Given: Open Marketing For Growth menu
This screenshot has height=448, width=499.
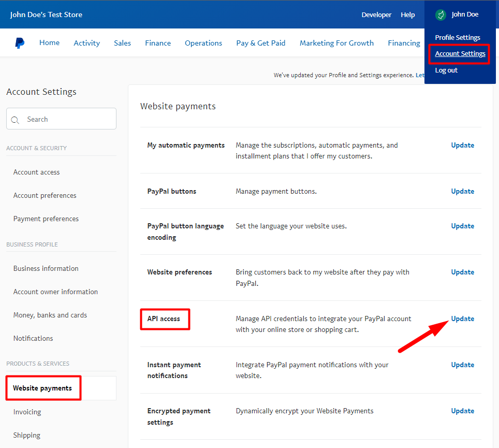Looking at the screenshot, I should point(336,43).
